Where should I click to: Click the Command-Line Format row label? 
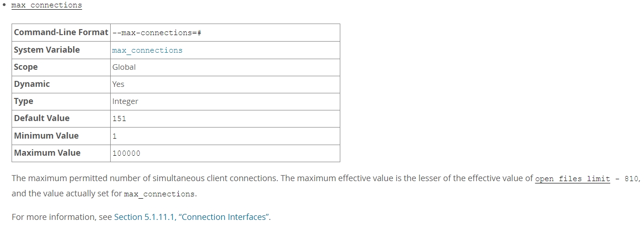pos(61,33)
